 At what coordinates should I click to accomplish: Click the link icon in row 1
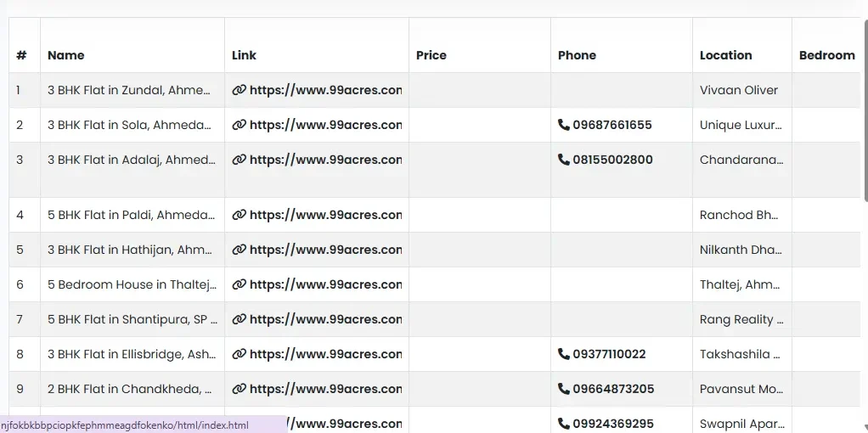pyautogui.click(x=240, y=90)
